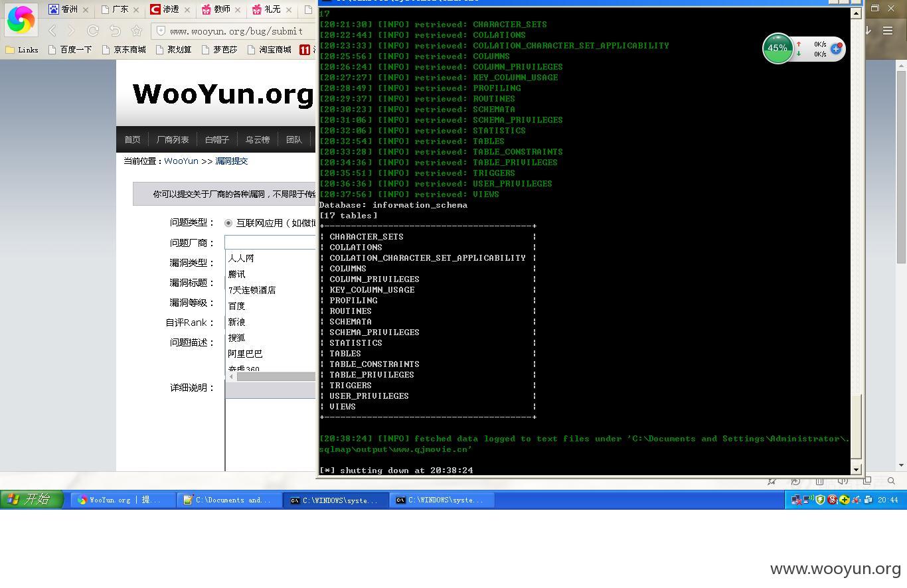Select the 互联网应用 radio button
The image size is (907, 588).
tap(228, 223)
